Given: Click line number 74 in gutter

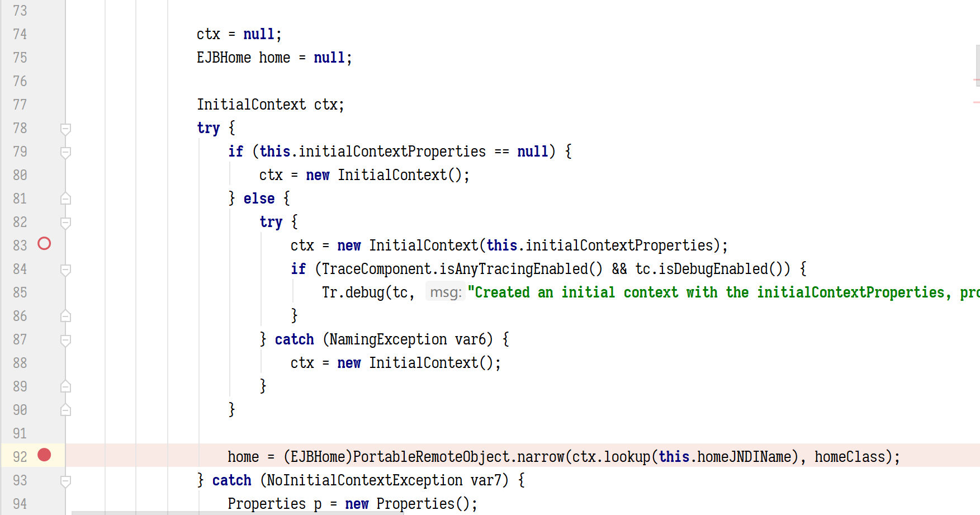Looking at the screenshot, I should point(20,34).
